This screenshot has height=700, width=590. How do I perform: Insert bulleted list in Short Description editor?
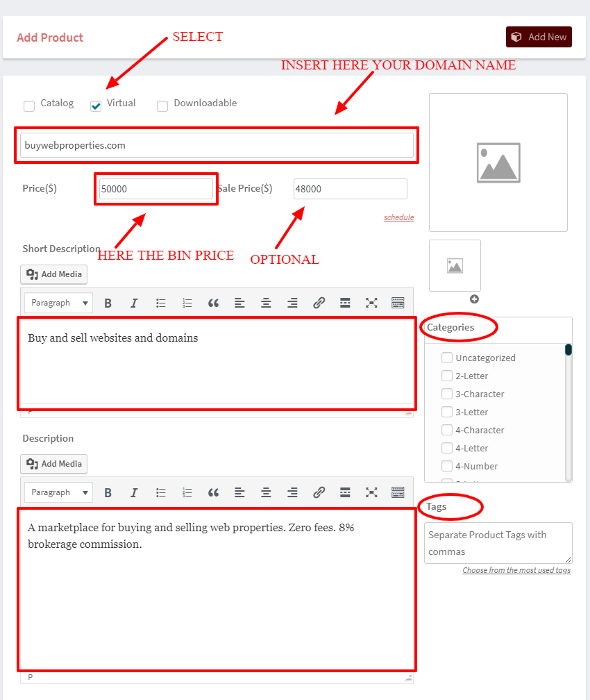click(x=161, y=303)
